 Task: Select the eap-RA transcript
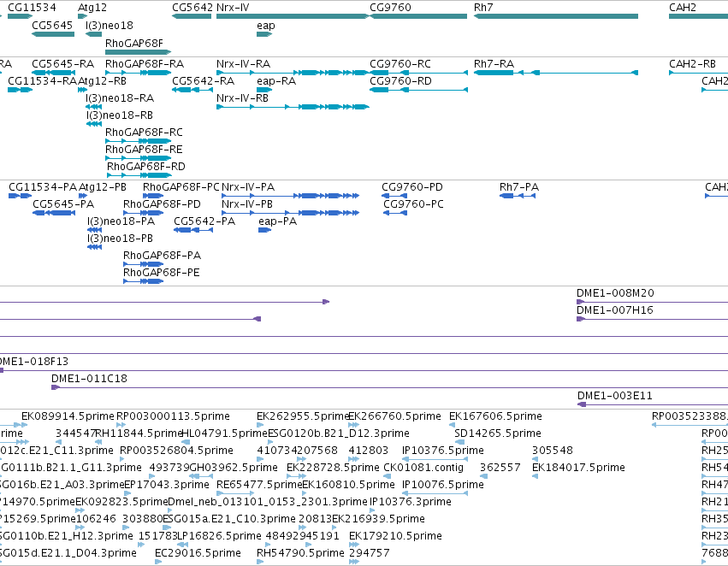[x=264, y=90]
